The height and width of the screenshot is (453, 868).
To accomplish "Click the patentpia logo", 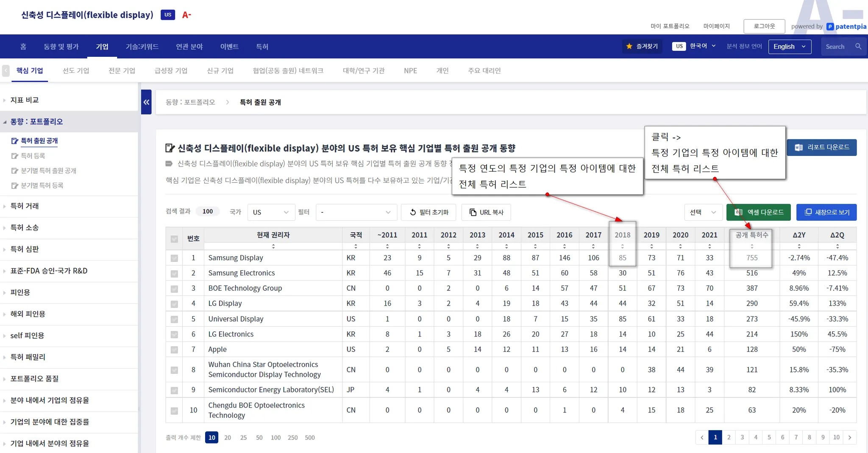I will click(x=846, y=26).
